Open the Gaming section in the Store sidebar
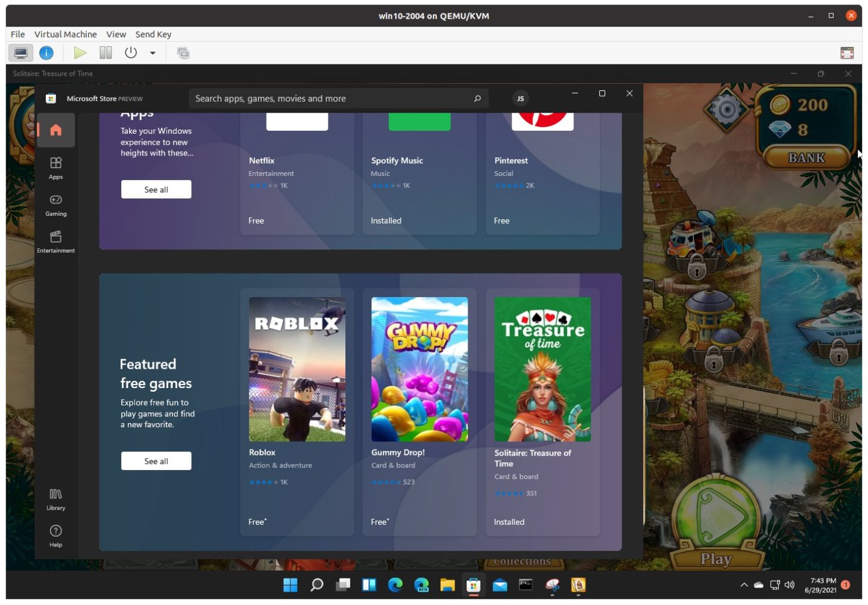Viewport: 868px width, 605px height. click(x=55, y=205)
